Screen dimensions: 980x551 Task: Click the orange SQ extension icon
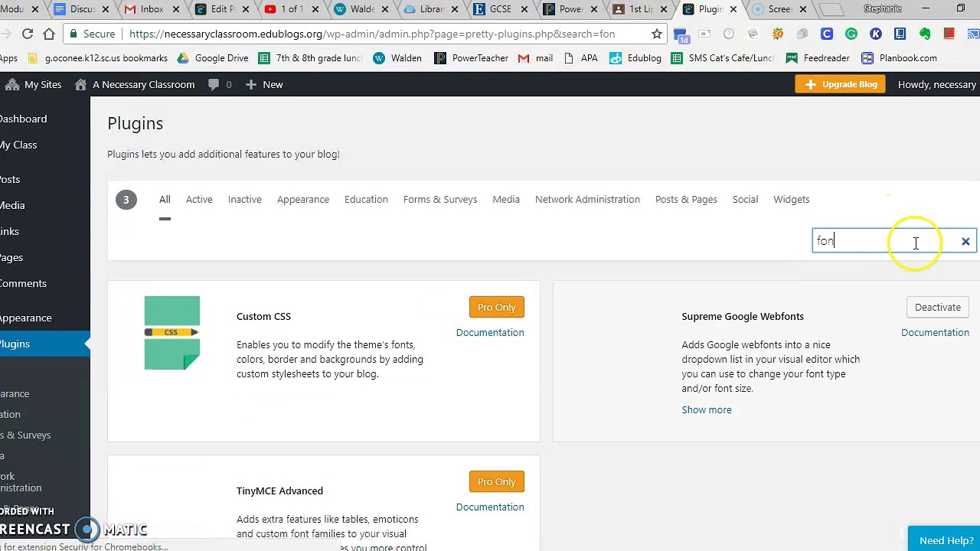(778, 34)
